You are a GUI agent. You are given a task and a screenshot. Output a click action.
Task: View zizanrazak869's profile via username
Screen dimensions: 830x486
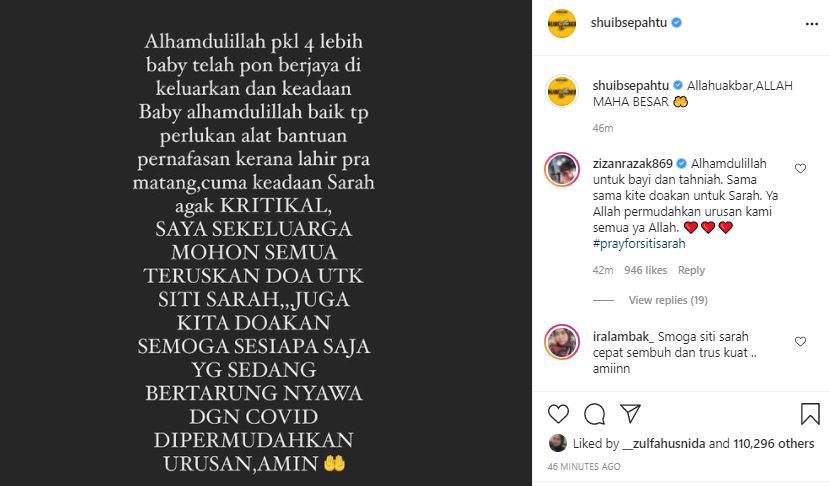pos(633,164)
